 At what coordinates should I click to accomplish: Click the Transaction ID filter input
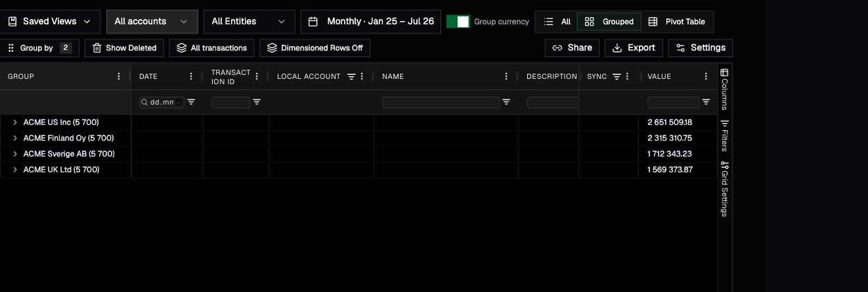pos(230,103)
